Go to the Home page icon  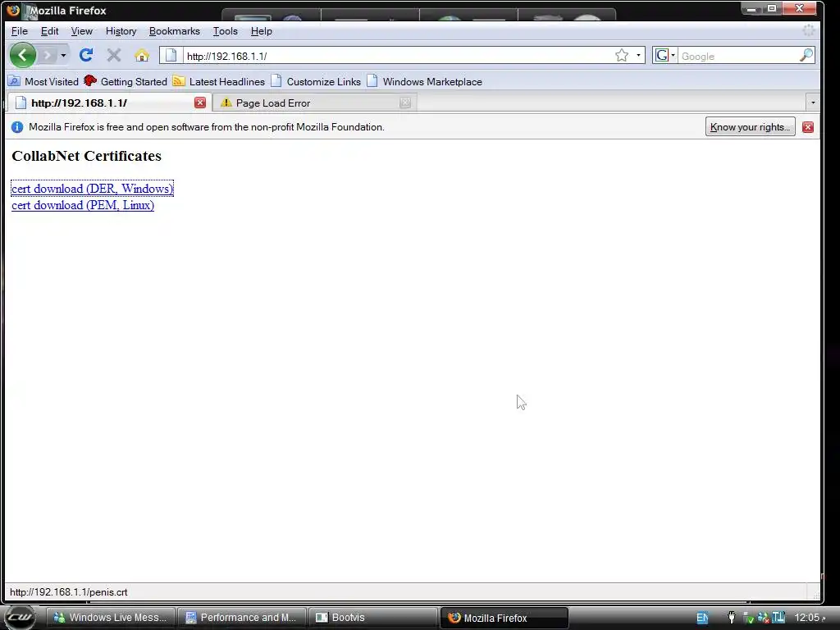coord(142,55)
